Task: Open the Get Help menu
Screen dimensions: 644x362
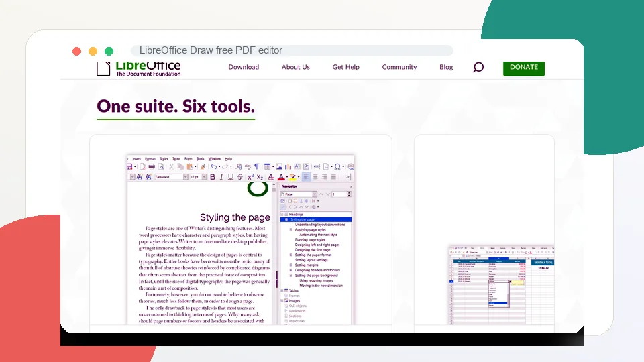Action: click(346, 67)
